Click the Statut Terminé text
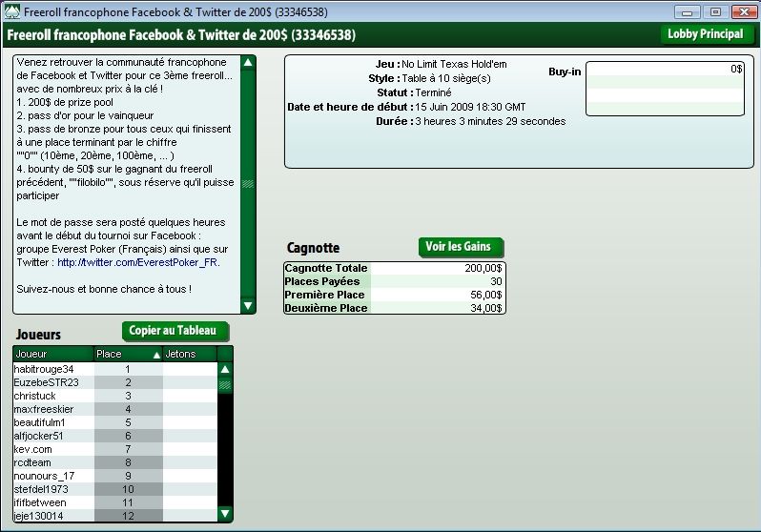761x532 pixels. pos(414,92)
